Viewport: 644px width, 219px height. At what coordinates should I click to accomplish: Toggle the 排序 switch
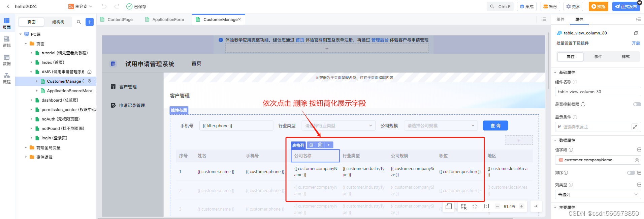pos(631,173)
